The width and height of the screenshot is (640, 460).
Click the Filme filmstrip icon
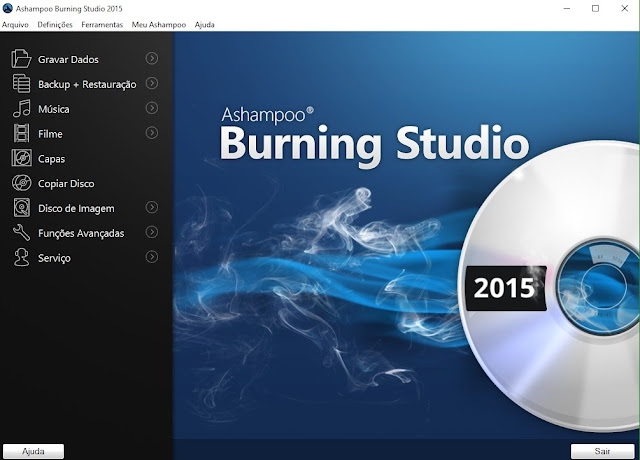tap(21, 133)
